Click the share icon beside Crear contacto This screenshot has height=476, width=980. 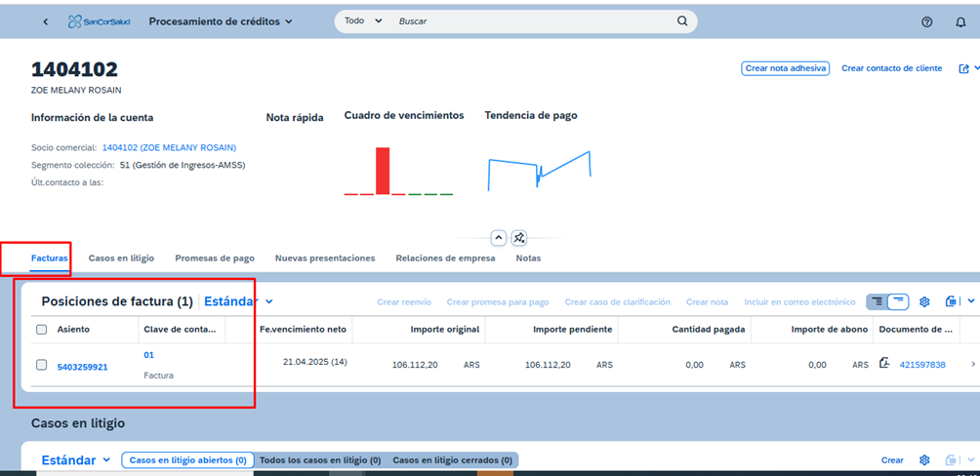(964, 68)
